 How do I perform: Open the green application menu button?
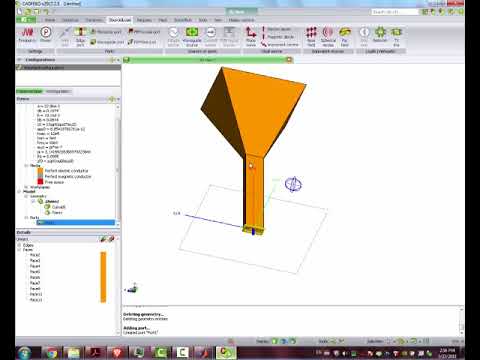[26, 20]
